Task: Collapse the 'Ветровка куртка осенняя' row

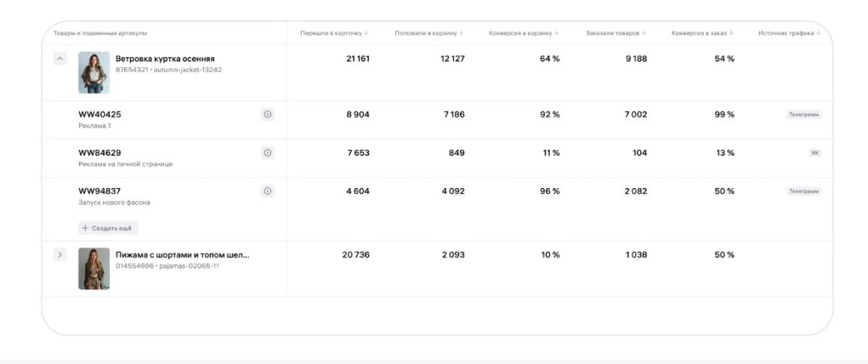Action: point(60,60)
